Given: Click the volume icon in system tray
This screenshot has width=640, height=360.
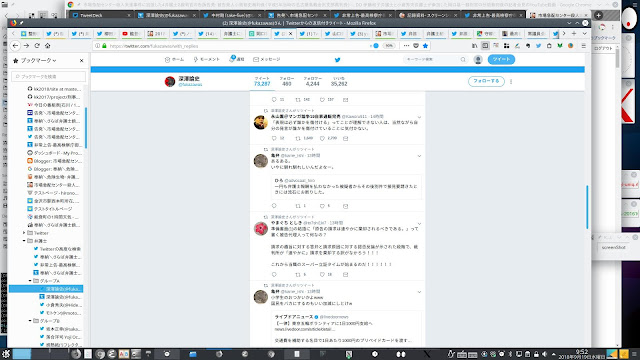Looking at the screenshot, I should [x=544, y=354].
